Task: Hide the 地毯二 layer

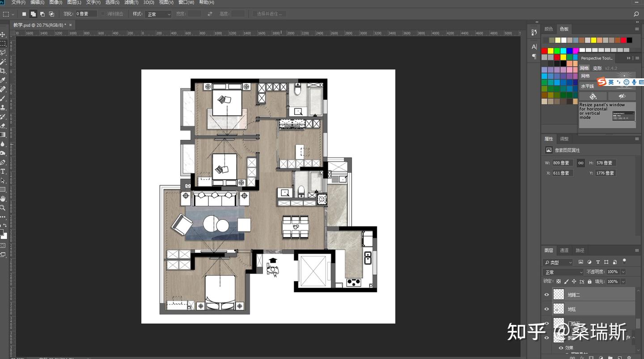Action: click(x=547, y=295)
